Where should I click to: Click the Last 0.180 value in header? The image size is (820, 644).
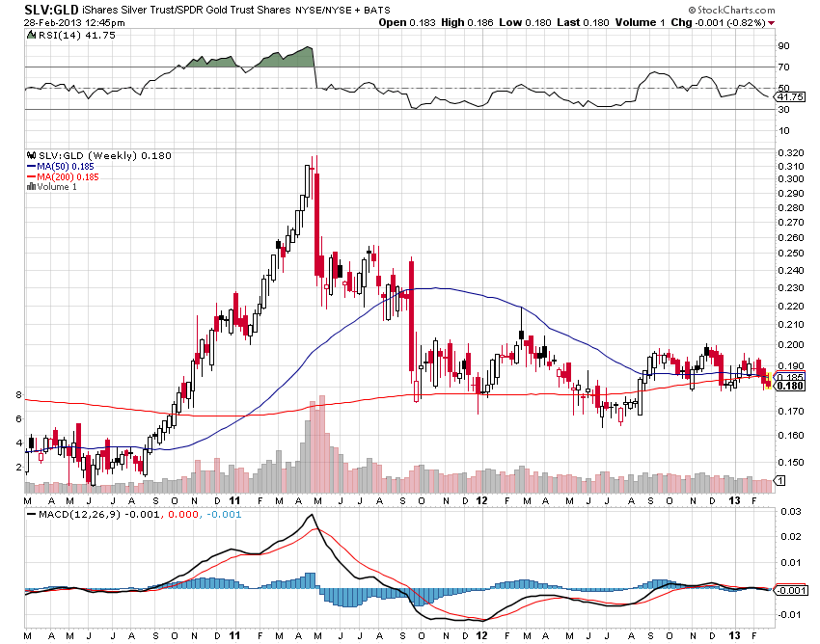pos(583,22)
